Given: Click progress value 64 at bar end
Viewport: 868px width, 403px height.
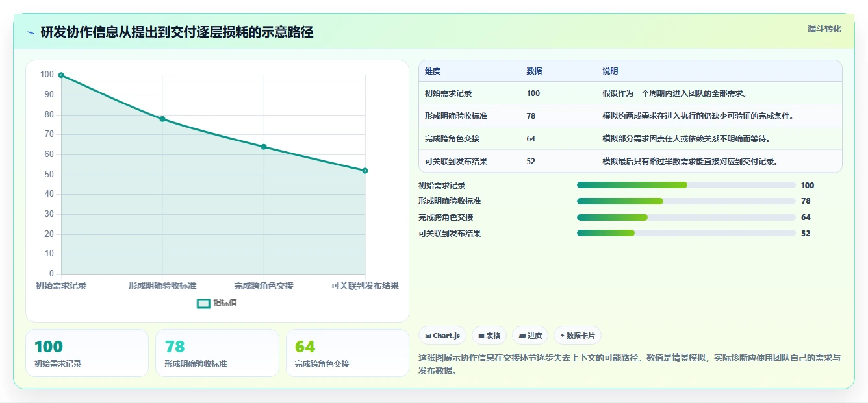Looking at the screenshot, I should [806, 217].
